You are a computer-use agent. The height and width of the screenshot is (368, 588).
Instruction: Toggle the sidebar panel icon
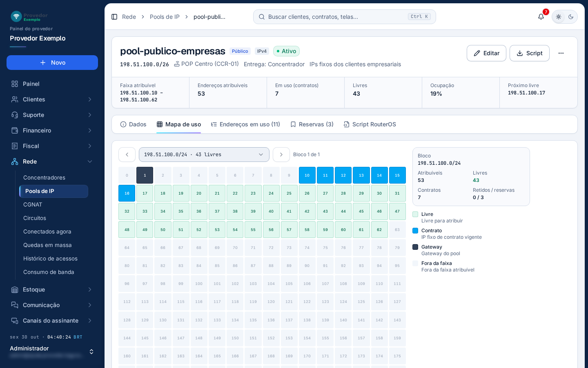click(114, 17)
